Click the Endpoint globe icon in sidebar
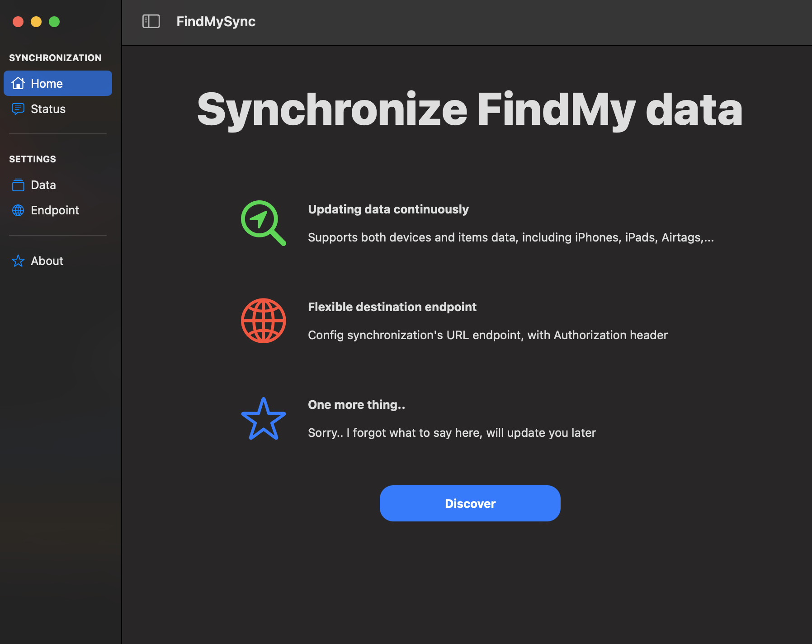812x644 pixels. point(18,210)
